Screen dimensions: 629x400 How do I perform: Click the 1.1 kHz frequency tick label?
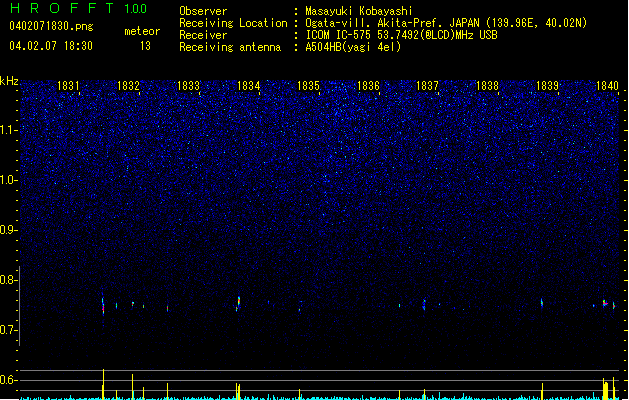tap(8, 130)
